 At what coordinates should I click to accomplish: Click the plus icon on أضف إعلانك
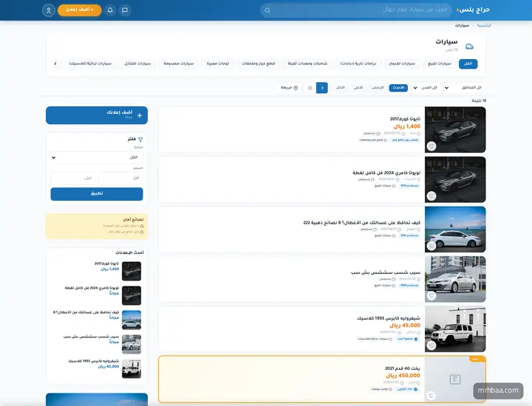coord(140,116)
